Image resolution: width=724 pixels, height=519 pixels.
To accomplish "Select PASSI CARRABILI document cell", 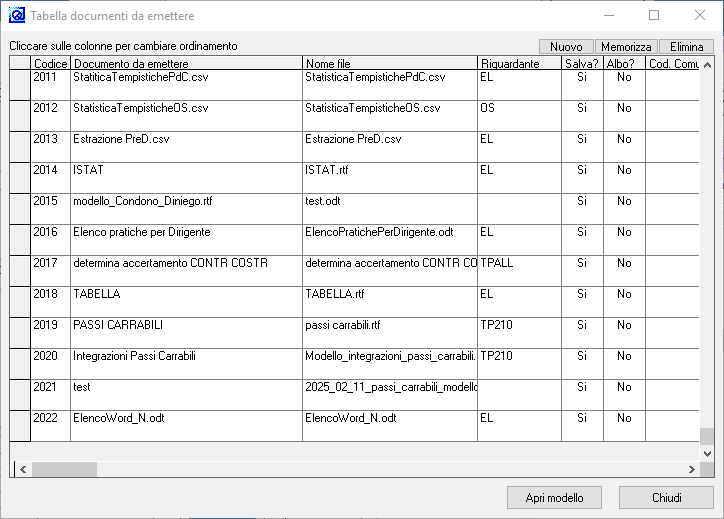I will 187,333.
